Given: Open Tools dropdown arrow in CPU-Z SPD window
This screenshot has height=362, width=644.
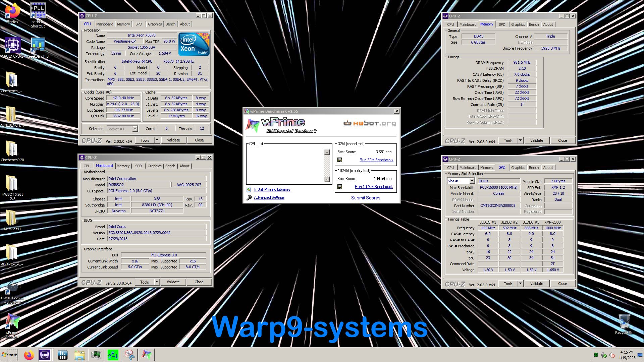Looking at the screenshot, I should tap(520, 284).
